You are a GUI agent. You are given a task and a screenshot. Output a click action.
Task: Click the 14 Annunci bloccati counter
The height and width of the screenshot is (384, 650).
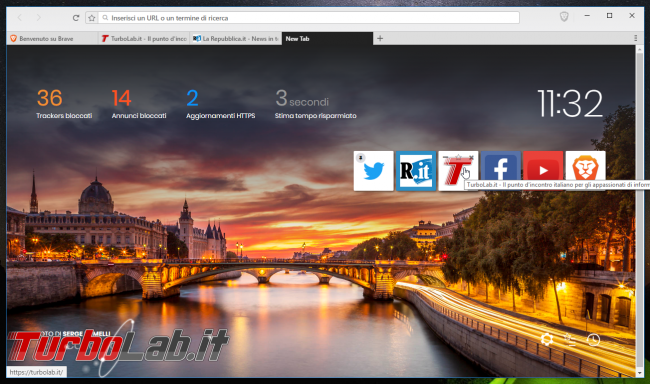[139, 104]
